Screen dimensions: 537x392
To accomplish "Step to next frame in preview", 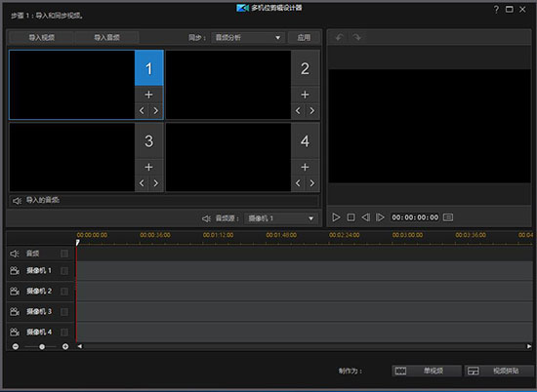I will [380, 217].
